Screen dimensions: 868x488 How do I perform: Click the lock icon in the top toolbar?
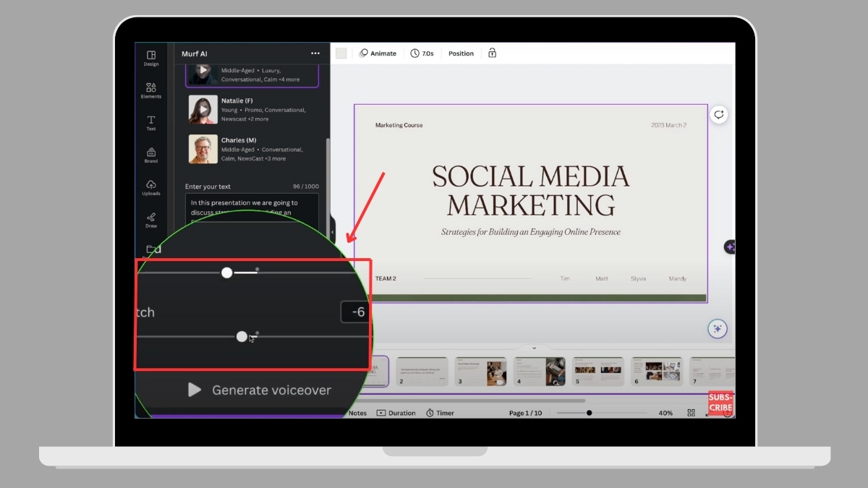pyautogui.click(x=493, y=53)
